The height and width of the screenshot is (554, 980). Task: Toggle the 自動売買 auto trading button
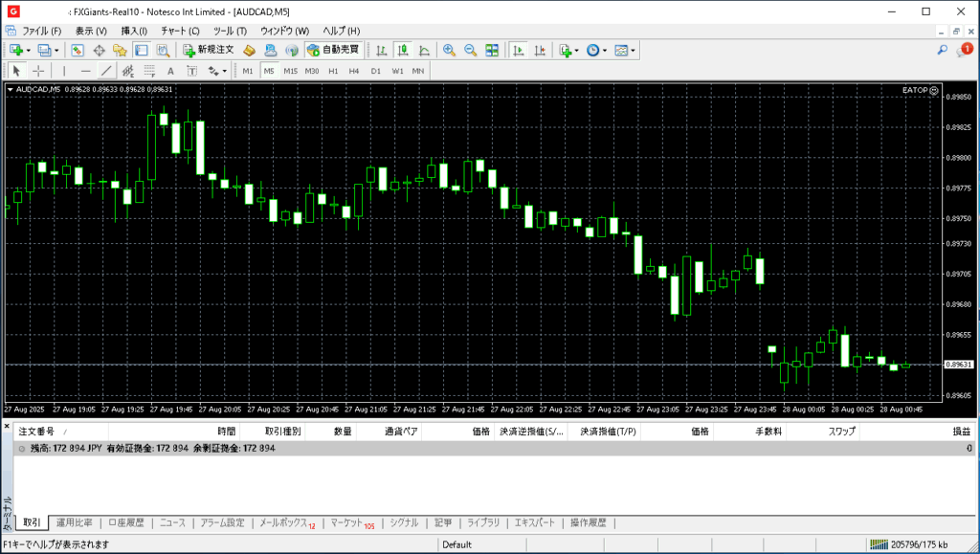point(333,50)
